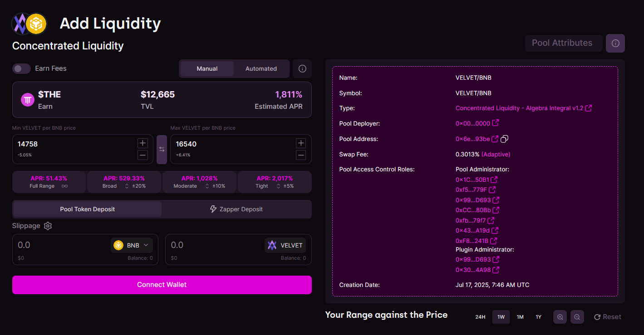Viewport: 644px width, 335px height.
Task: Select Broad ±20% range preset
Action: tap(124, 182)
